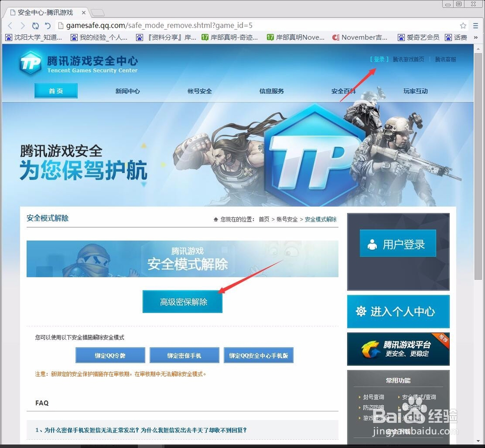Viewport: 485px width, 448px height.
Task: Show more bookmarks via double chevron
Action: tap(476, 37)
